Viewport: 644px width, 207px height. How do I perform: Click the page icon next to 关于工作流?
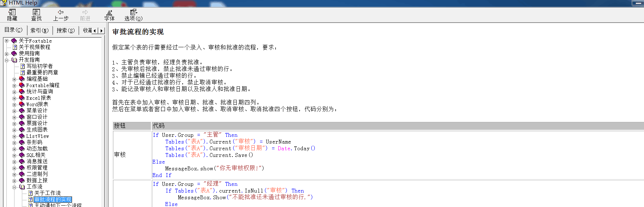click(30, 193)
